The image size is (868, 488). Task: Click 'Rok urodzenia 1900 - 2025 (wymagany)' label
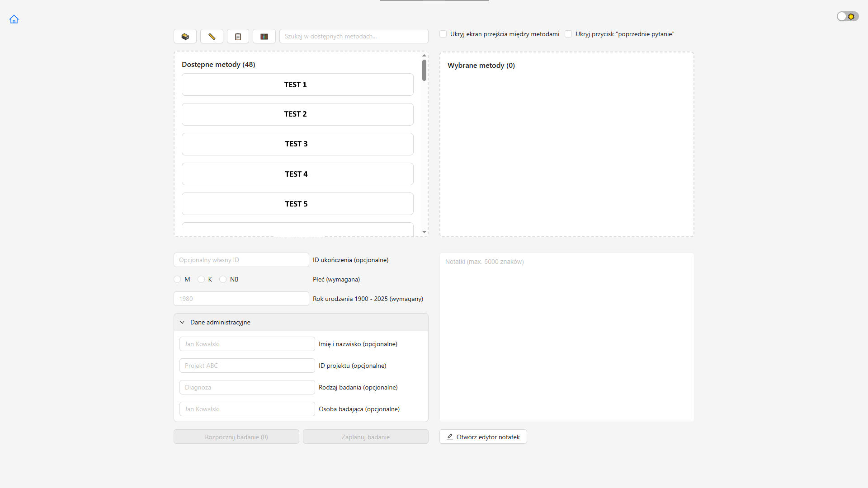[x=368, y=299]
